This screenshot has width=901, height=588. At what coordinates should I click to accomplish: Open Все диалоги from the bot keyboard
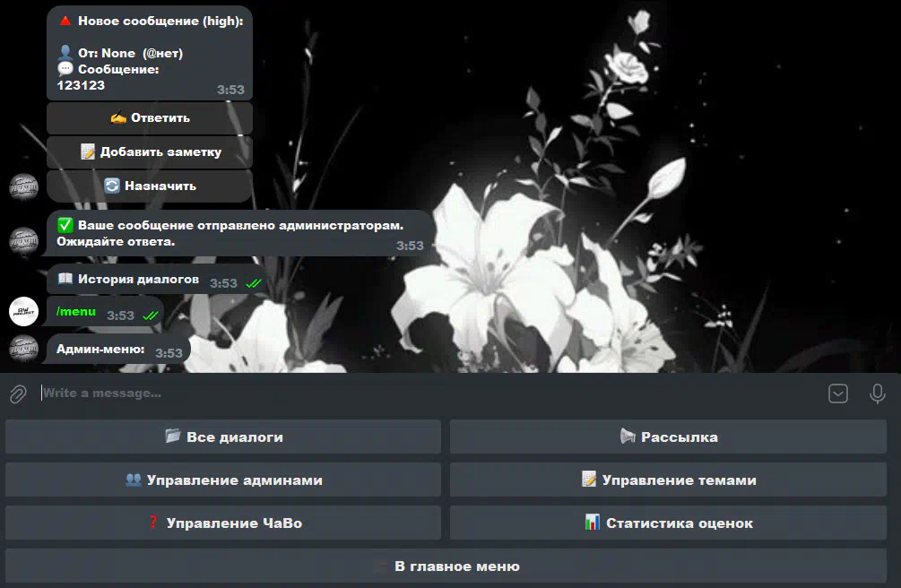click(x=223, y=437)
